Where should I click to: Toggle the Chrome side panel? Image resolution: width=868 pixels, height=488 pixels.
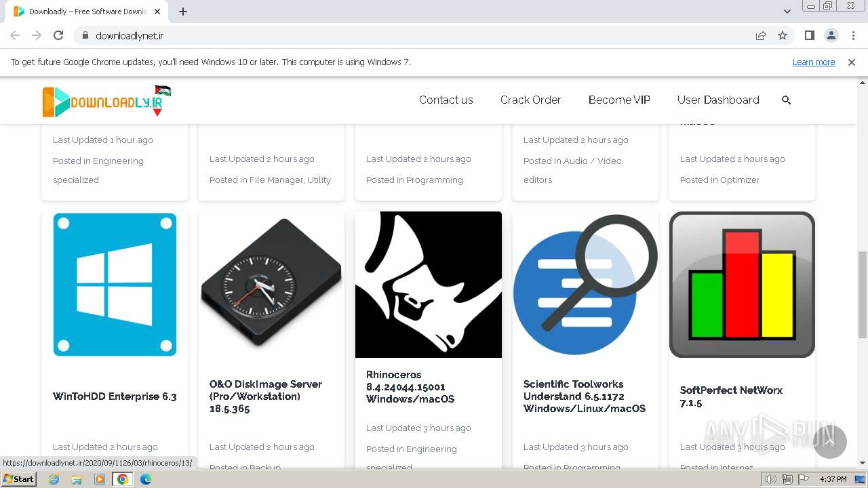809,36
